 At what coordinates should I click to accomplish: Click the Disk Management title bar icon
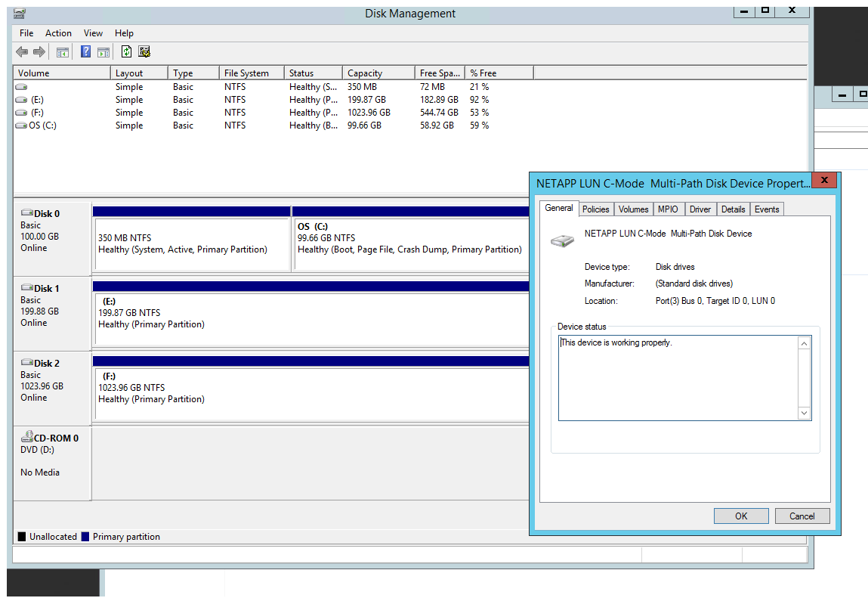point(20,14)
